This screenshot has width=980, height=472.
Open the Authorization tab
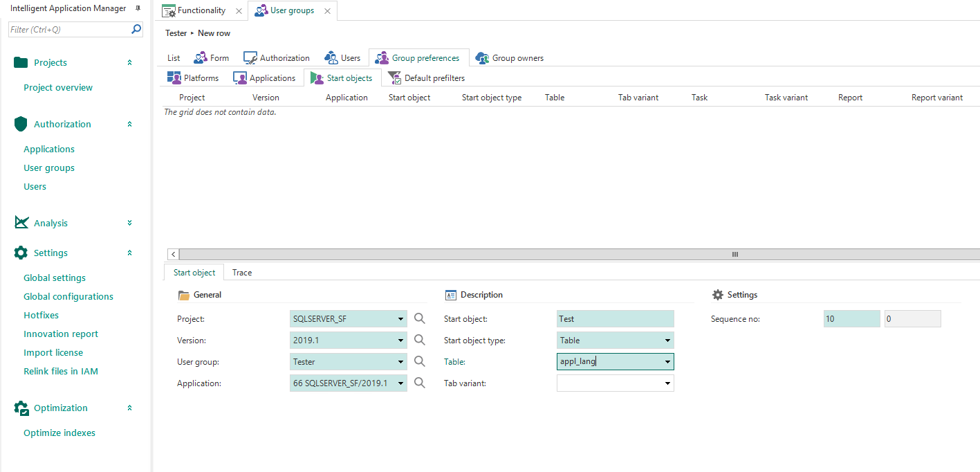tap(277, 58)
